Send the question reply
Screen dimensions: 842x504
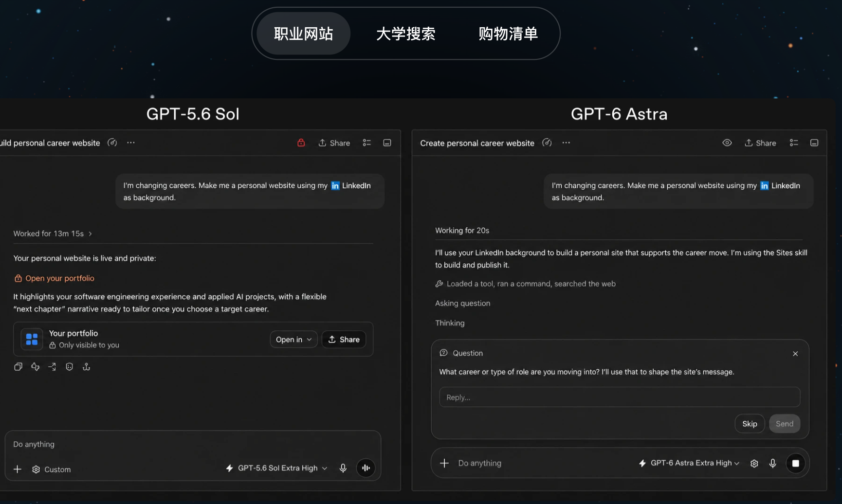coord(785,424)
